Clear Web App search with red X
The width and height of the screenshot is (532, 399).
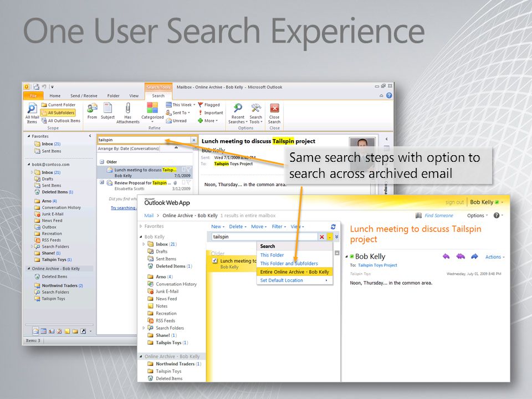click(x=321, y=237)
